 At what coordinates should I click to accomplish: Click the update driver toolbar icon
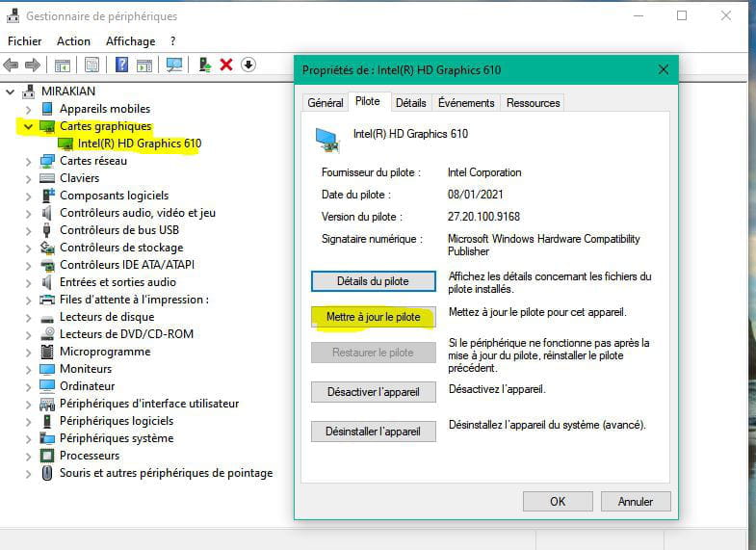tap(205, 65)
